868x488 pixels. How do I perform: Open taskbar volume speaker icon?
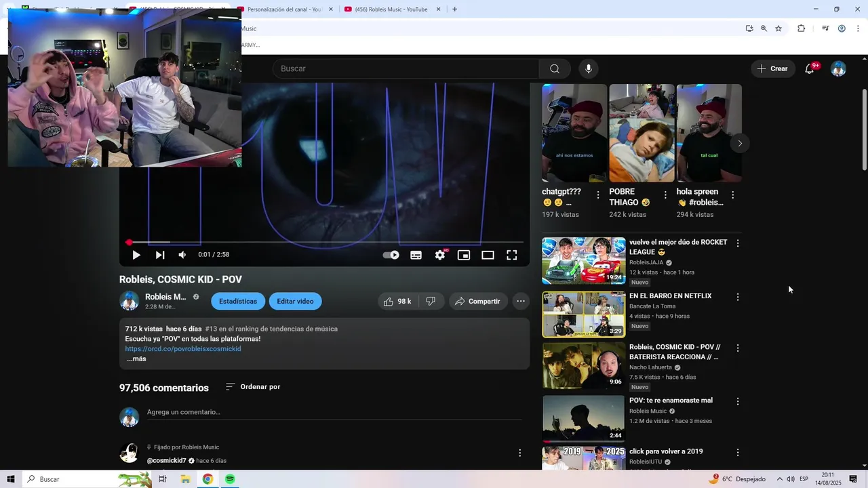pos(791,479)
